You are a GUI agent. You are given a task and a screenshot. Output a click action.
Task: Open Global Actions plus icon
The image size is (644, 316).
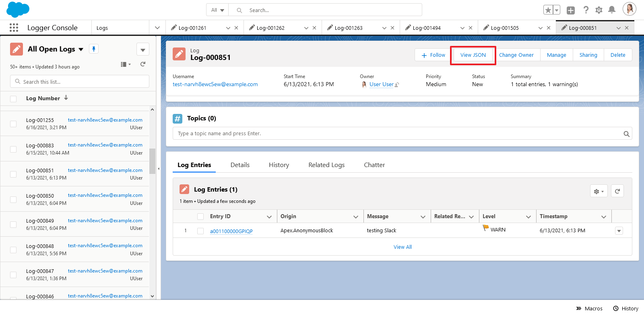(571, 10)
